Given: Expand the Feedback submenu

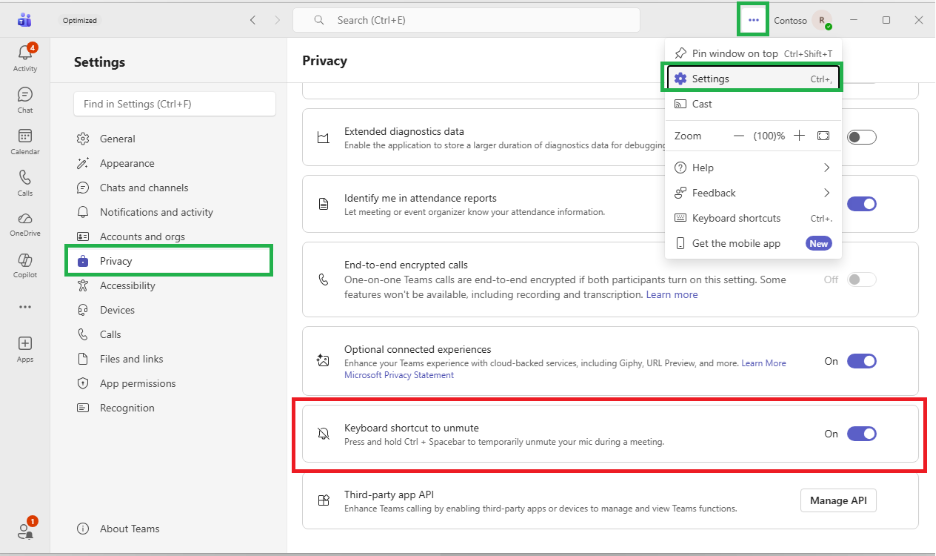Looking at the screenshot, I should tap(753, 193).
